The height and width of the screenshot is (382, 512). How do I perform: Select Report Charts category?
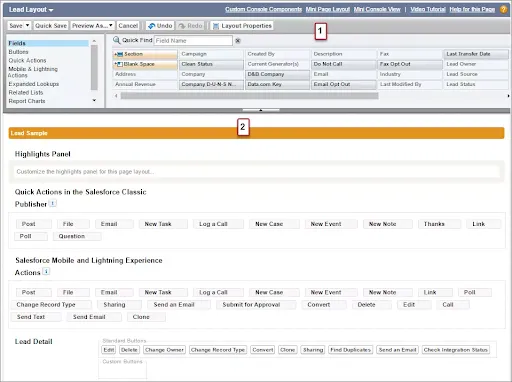point(27,101)
